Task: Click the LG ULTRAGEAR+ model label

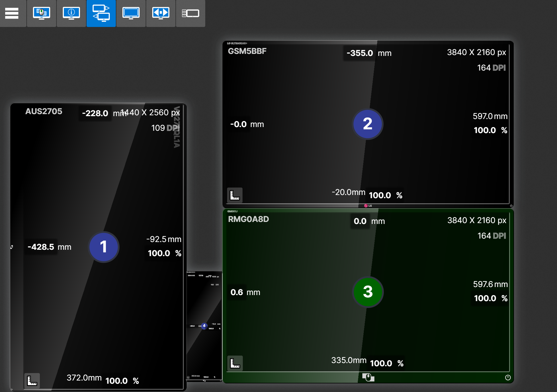Action: pos(237,43)
